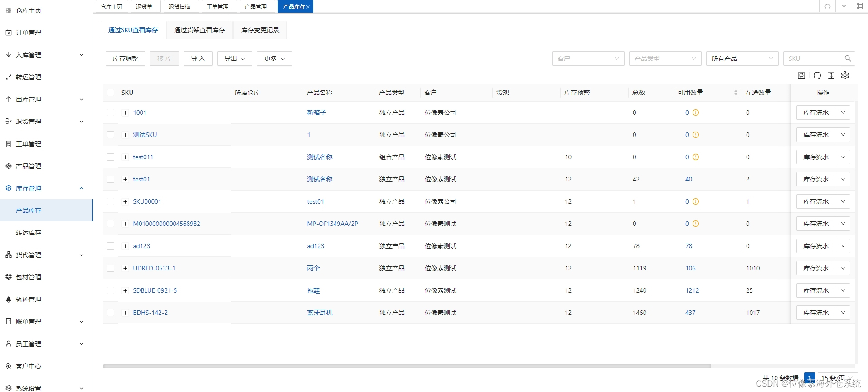Click page number 1 in pagination

click(809, 377)
